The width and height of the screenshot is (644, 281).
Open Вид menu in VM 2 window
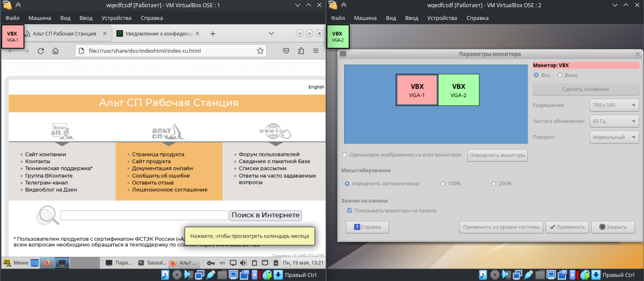click(391, 18)
